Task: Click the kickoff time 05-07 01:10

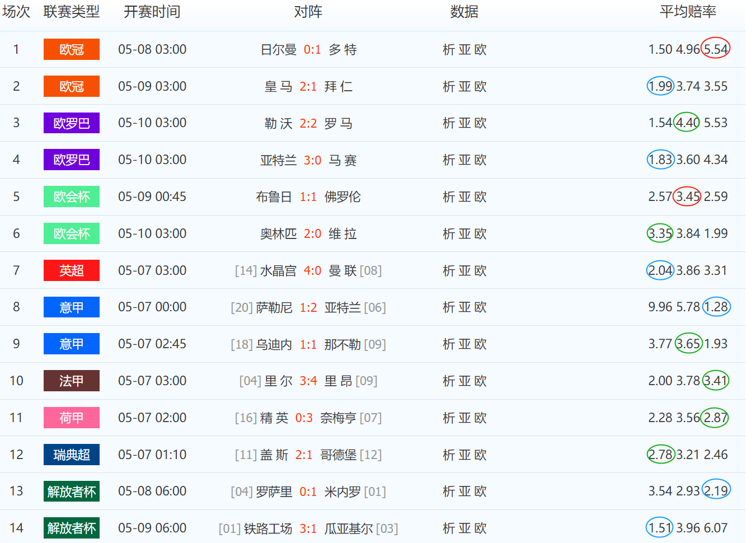Action: (x=152, y=455)
